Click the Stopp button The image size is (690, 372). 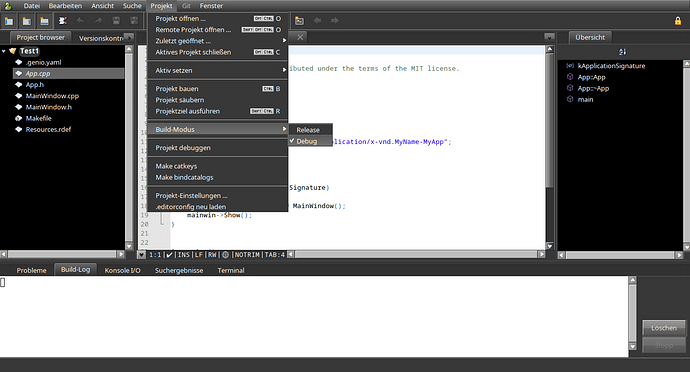click(x=664, y=346)
